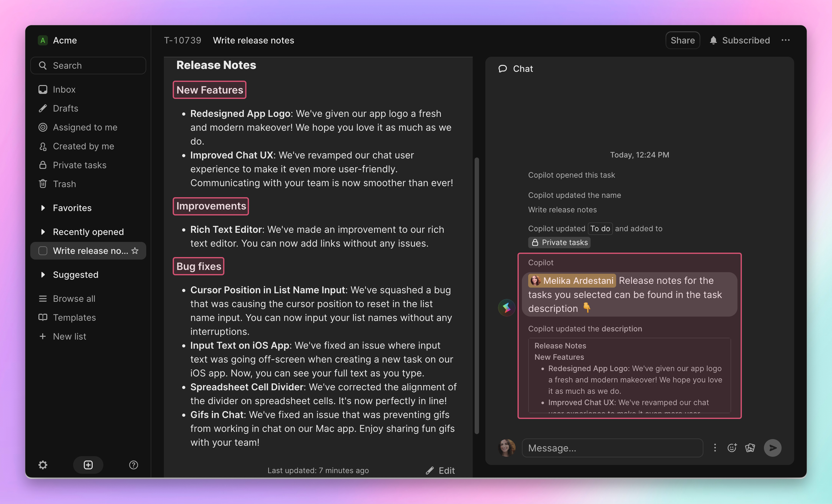Open help with the question mark icon
The height and width of the screenshot is (504, 832).
133,465
